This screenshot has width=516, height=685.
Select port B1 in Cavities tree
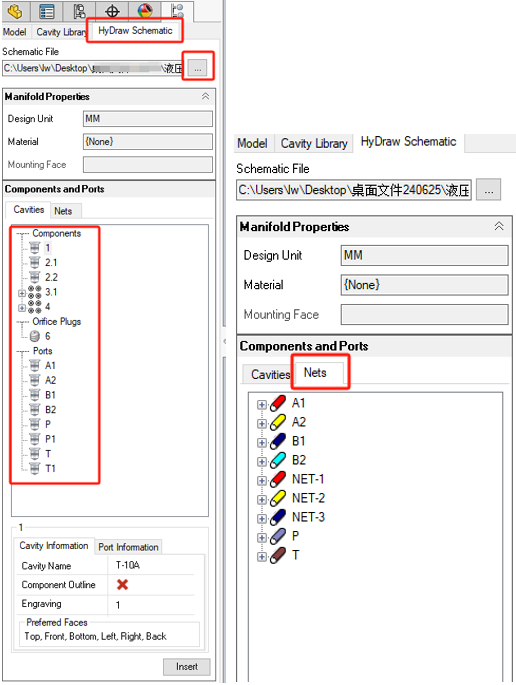pyautogui.click(x=50, y=395)
